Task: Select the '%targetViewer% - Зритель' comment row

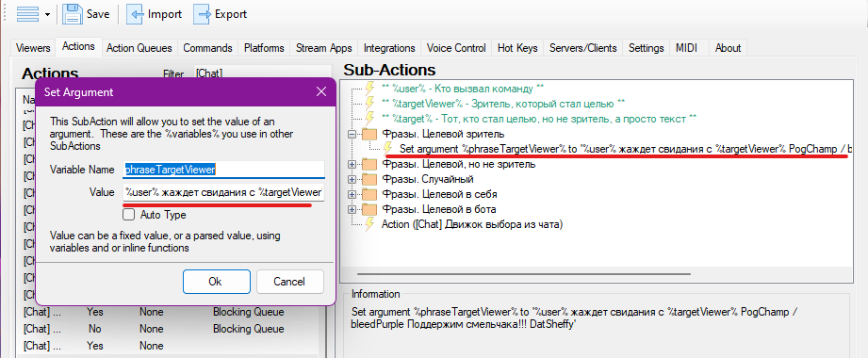Action: tap(504, 104)
